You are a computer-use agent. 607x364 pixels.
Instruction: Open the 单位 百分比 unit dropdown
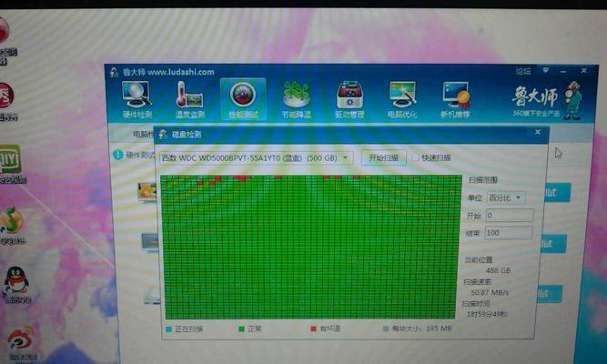(506, 197)
